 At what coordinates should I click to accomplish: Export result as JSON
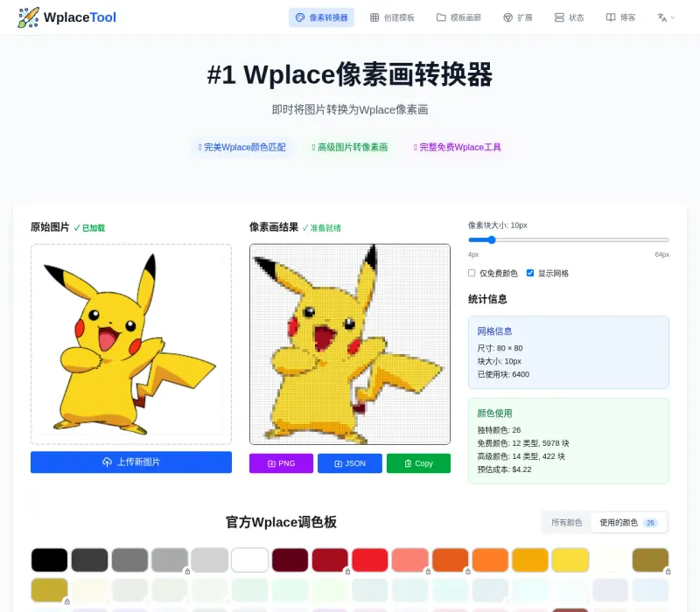(350, 463)
